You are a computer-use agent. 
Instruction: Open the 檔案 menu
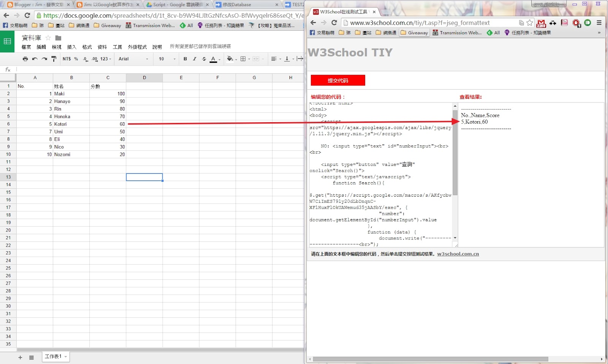26,47
